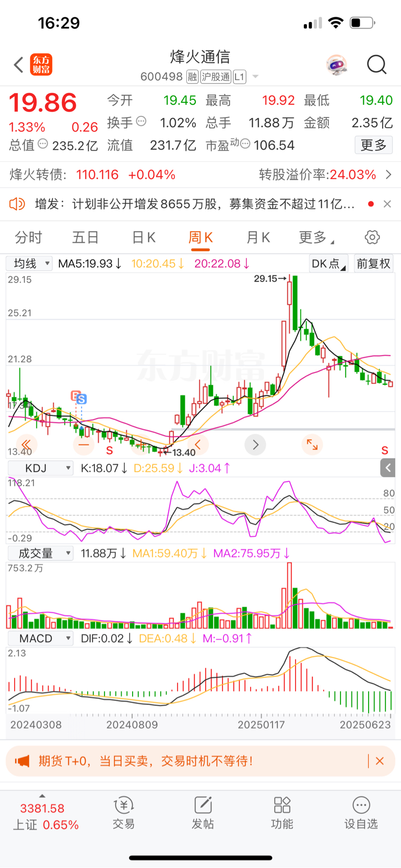Open the 功能 functions icon
This screenshot has height=868, width=401.
[x=282, y=813]
